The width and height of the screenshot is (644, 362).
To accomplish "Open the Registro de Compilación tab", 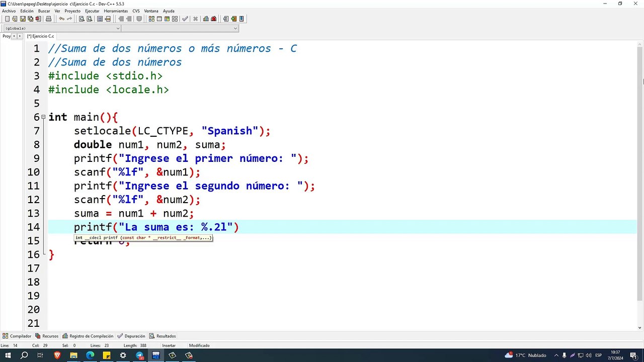I will (88, 336).
